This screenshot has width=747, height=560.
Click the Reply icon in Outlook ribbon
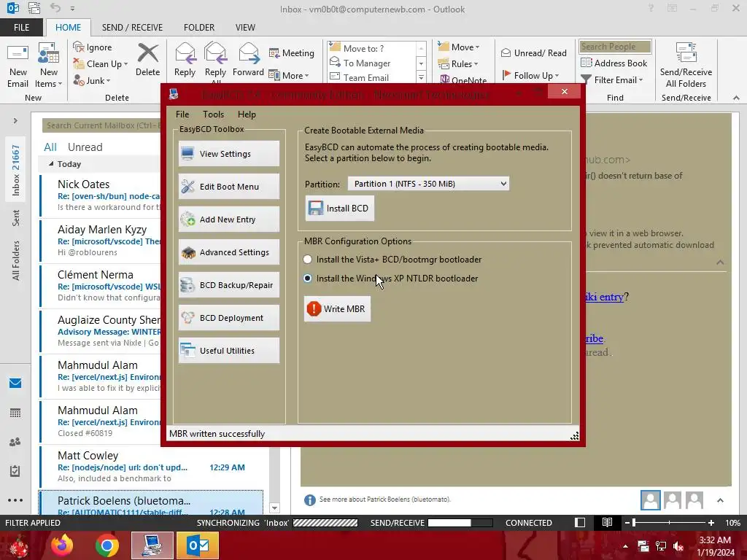[x=185, y=60]
